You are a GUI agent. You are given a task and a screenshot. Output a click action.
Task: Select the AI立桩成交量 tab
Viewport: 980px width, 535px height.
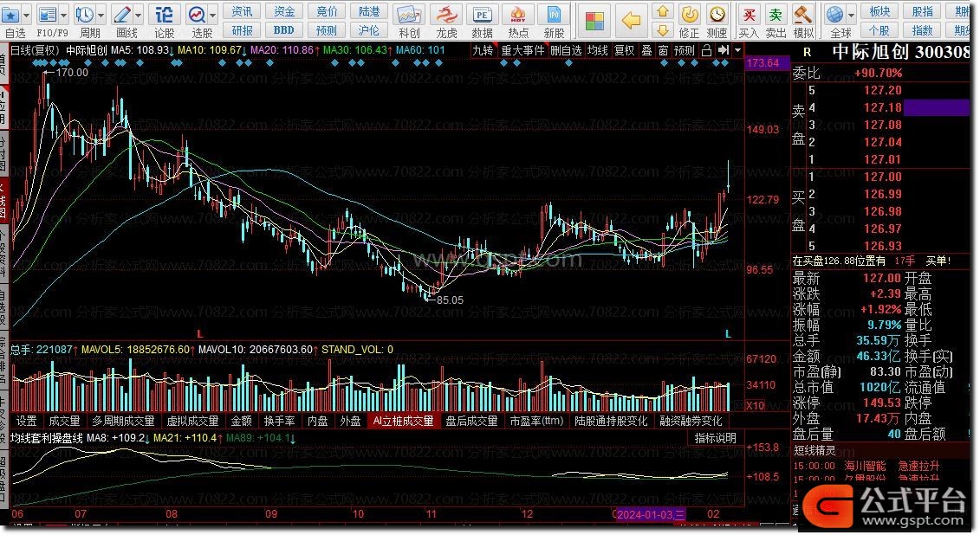pos(403,422)
